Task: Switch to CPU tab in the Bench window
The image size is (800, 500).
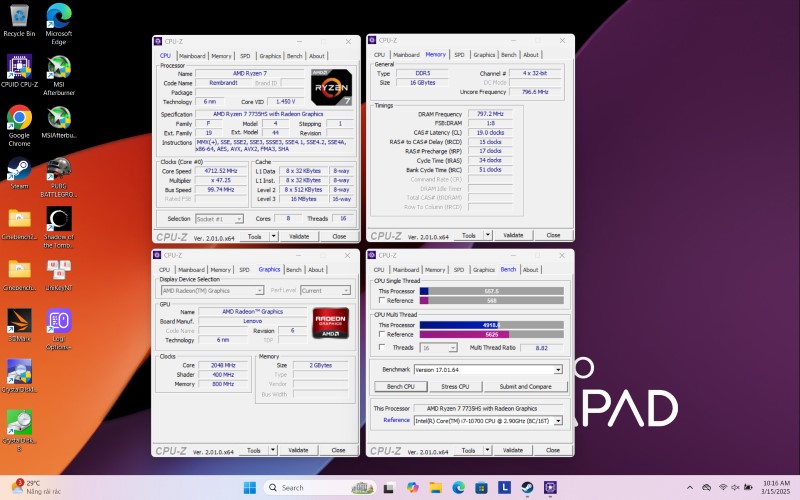Action: click(x=379, y=269)
